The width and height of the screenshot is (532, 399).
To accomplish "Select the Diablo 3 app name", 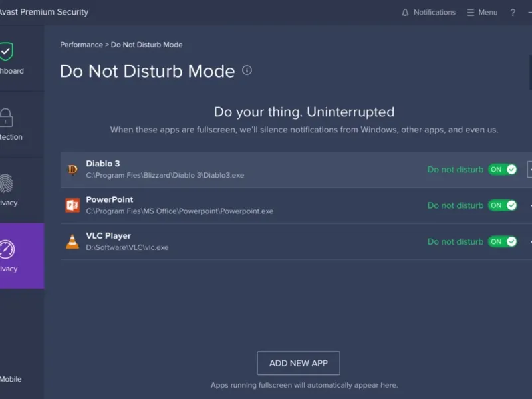I will [103, 164].
